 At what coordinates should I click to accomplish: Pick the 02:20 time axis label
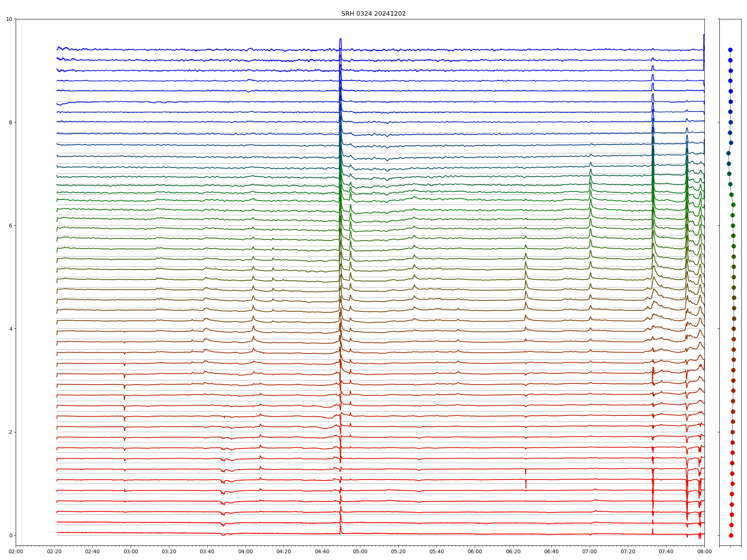coord(54,551)
